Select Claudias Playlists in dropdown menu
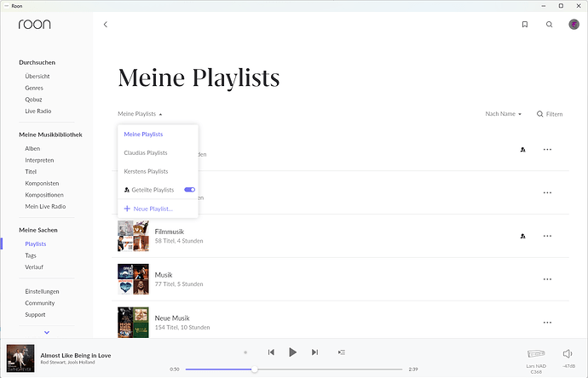This screenshot has width=588, height=378. click(146, 153)
